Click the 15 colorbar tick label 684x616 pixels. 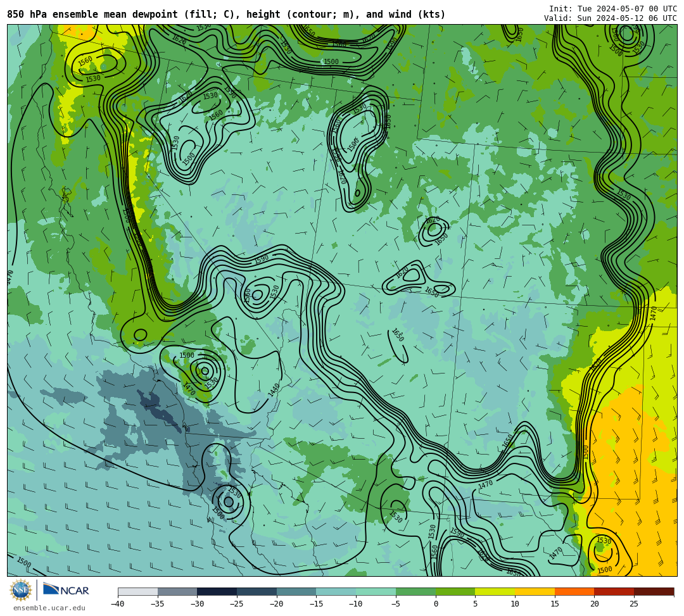pyautogui.click(x=555, y=604)
